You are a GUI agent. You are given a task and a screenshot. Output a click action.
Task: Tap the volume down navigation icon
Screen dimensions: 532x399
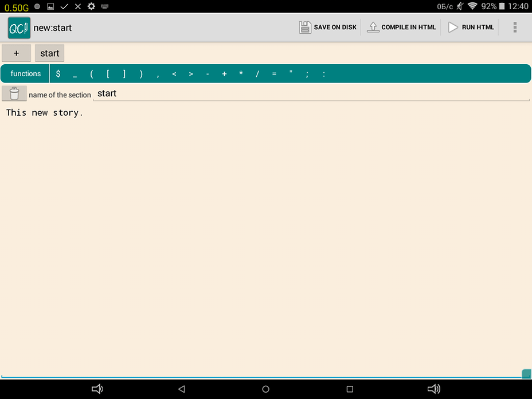tap(97, 389)
